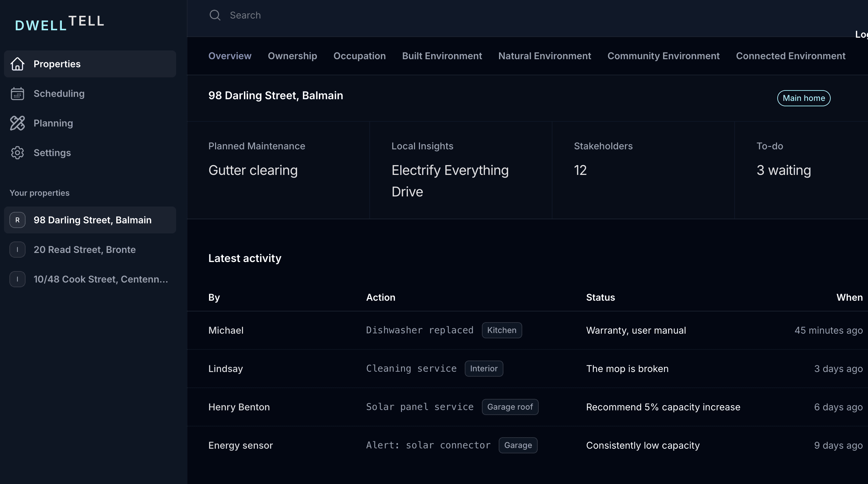Open Settings via the gear icon
868x484 pixels.
click(17, 152)
